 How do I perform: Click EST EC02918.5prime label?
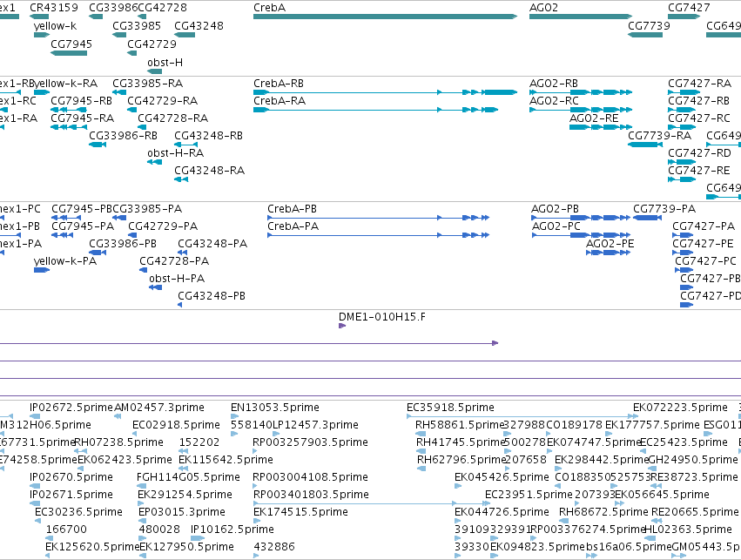click(176, 425)
